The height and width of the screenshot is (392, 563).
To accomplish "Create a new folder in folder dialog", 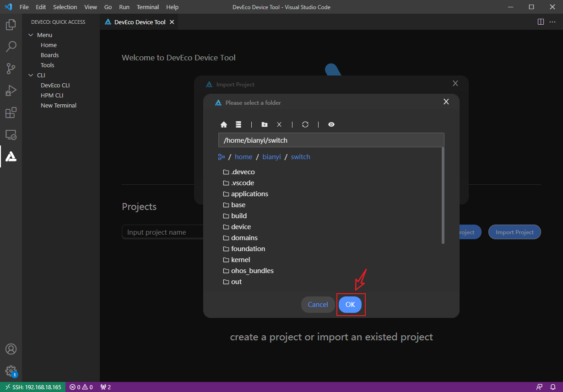I will tap(265, 124).
